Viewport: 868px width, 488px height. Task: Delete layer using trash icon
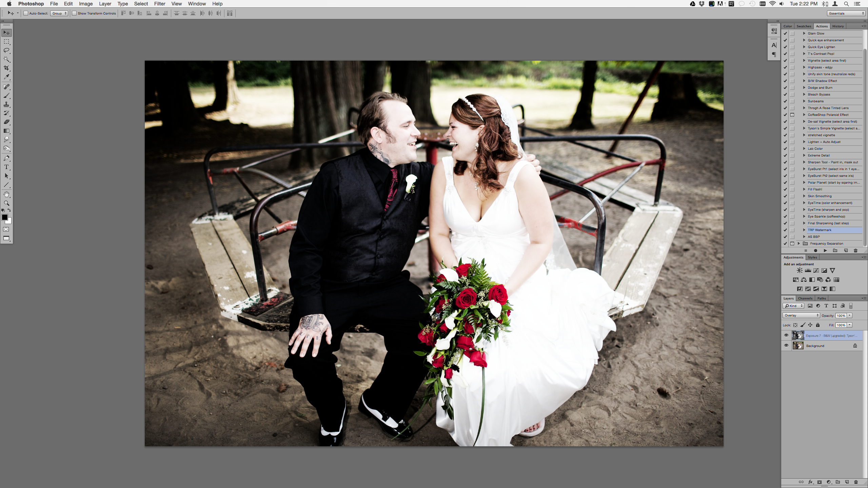tap(856, 482)
